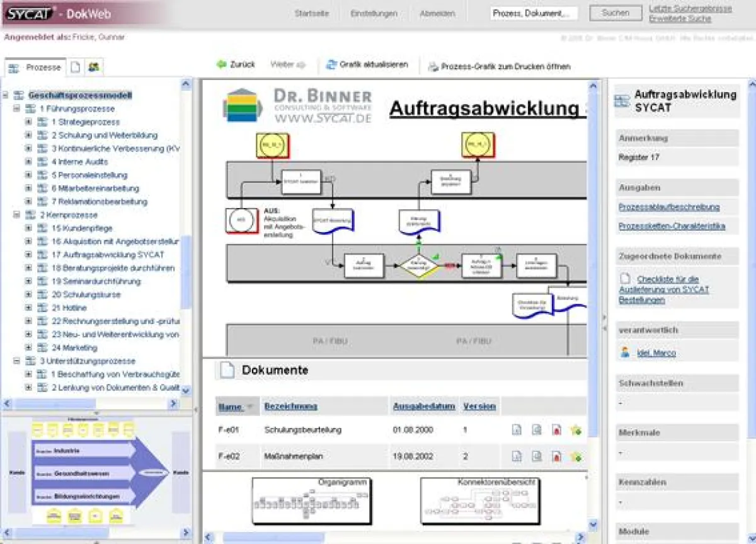Click first document icon in F-e01 row
The image size is (756, 544).
click(517, 430)
